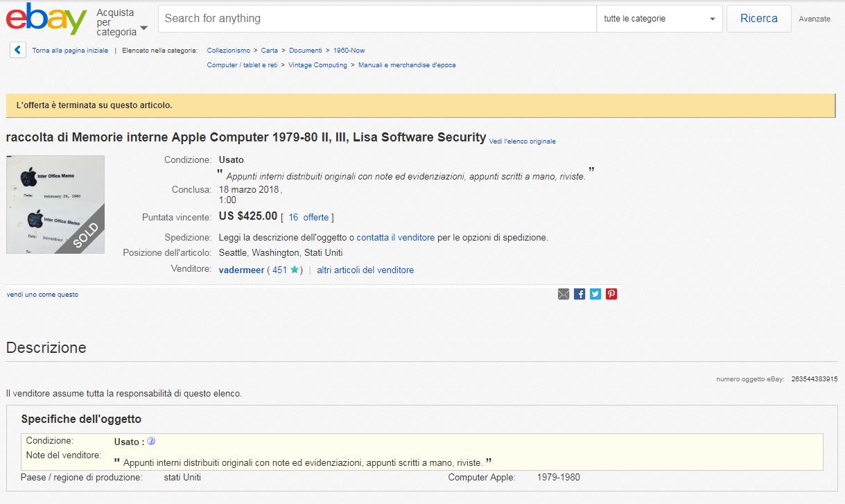Share listing by email icon
This screenshot has width=845, height=504.
[x=564, y=294]
